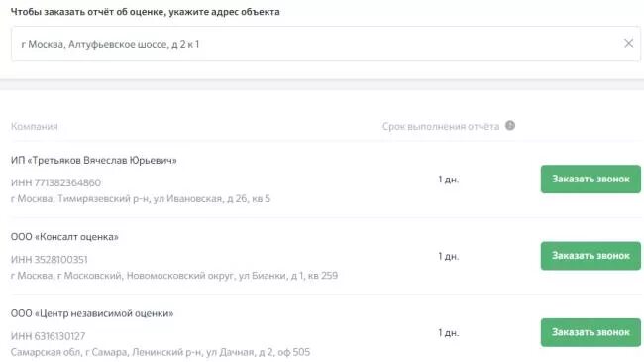644x362 pixels.
Task: Click the Самара, ул Дачная address line
Action: 161,352
